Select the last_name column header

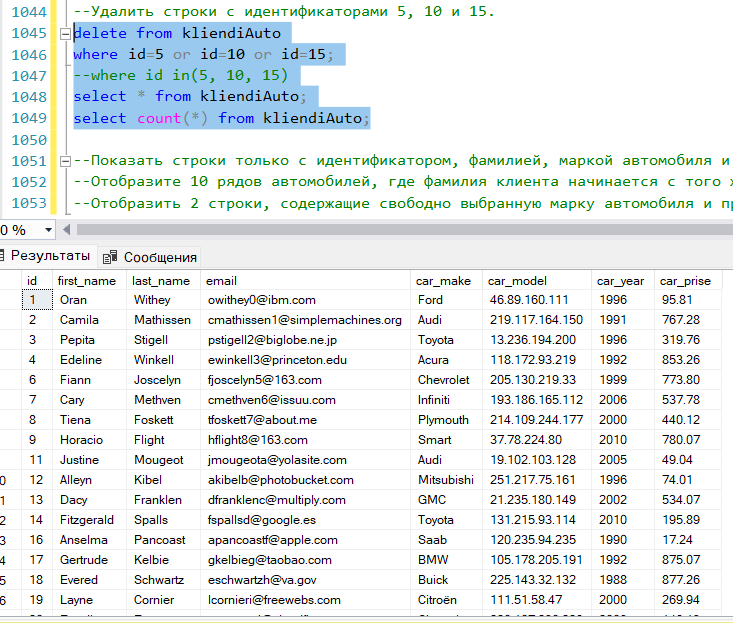[161, 281]
